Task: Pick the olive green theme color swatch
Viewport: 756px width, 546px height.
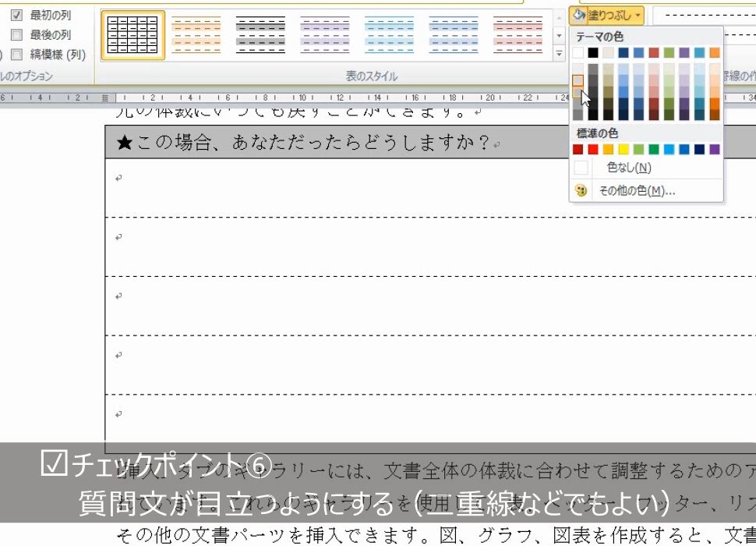Action: click(x=669, y=52)
